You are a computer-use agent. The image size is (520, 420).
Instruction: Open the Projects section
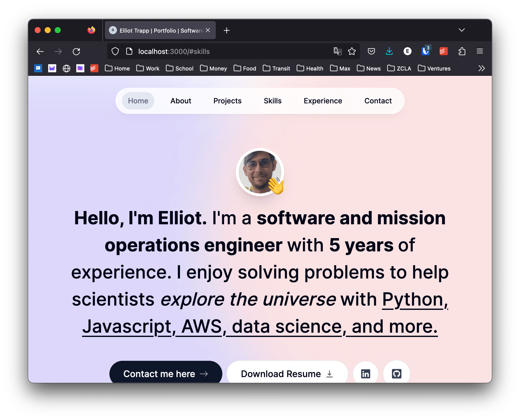tap(227, 101)
